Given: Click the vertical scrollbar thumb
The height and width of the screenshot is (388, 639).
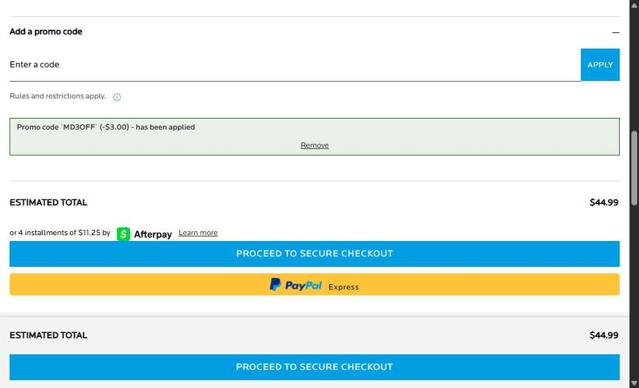Looking at the screenshot, I should 634,168.
